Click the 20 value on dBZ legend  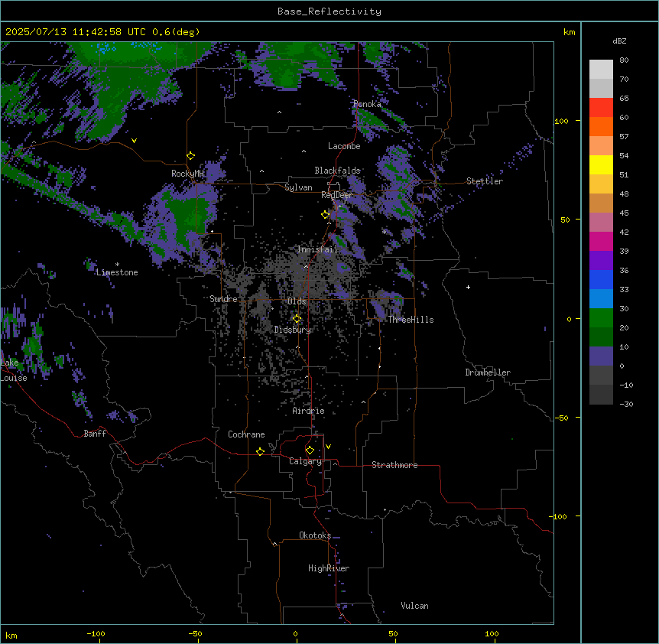tap(624, 328)
